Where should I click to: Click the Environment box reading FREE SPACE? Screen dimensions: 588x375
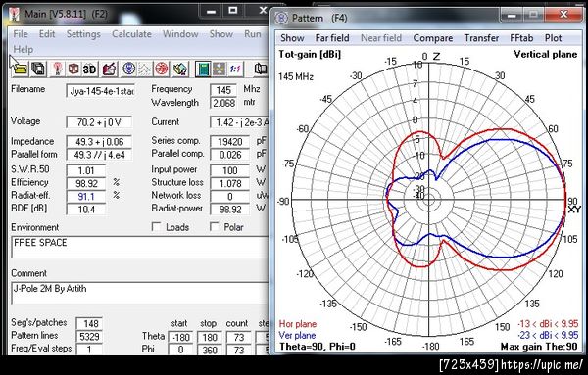pyautogui.click(x=140, y=248)
